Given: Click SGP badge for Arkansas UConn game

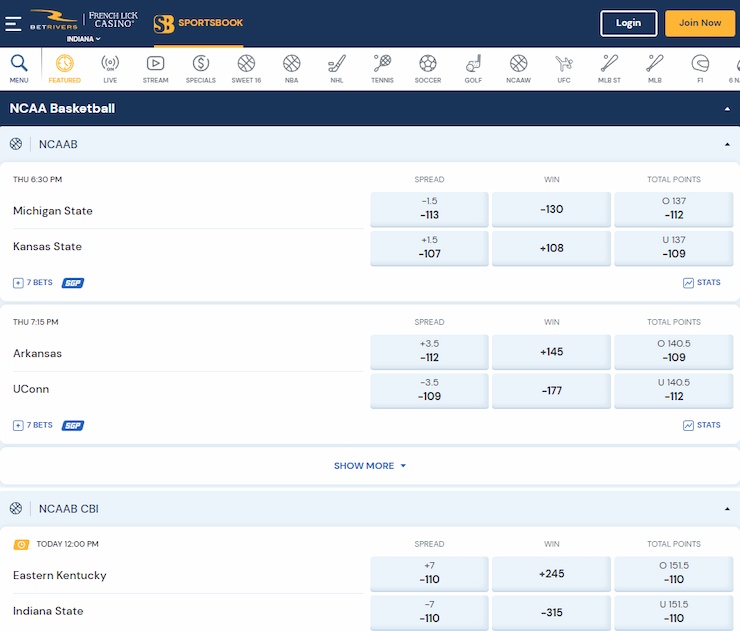Looking at the screenshot, I should pyautogui.click(x=73, y=425).
